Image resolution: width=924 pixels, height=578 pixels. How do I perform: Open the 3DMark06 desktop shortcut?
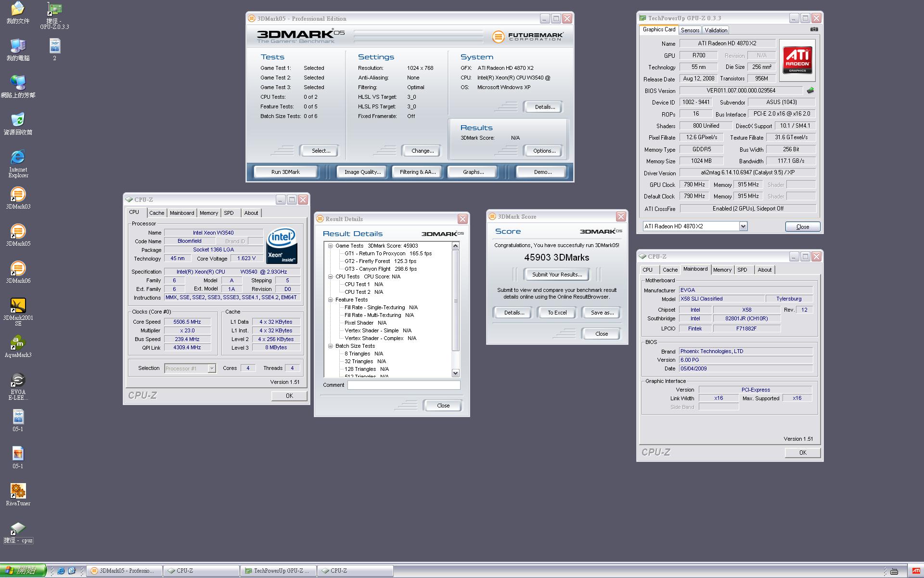18,272
